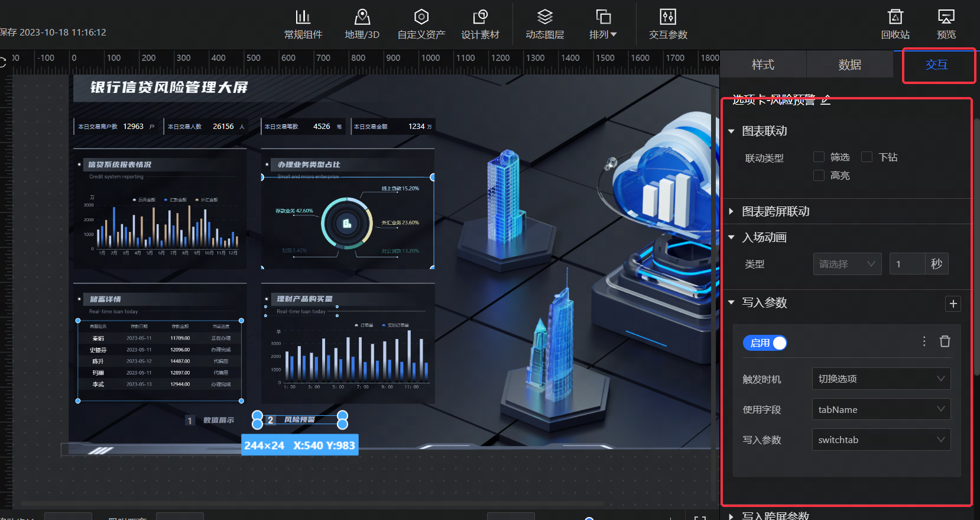Check the 下钻 drill-down checkbox
This screenshot has width=980, height=520.
[867, 157]
